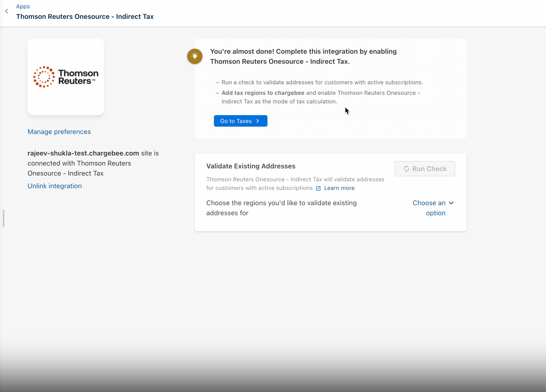Click the rajeev-shukla-test.chargebee.com site name
546x392 pixels.
click(x=83, y=153)
